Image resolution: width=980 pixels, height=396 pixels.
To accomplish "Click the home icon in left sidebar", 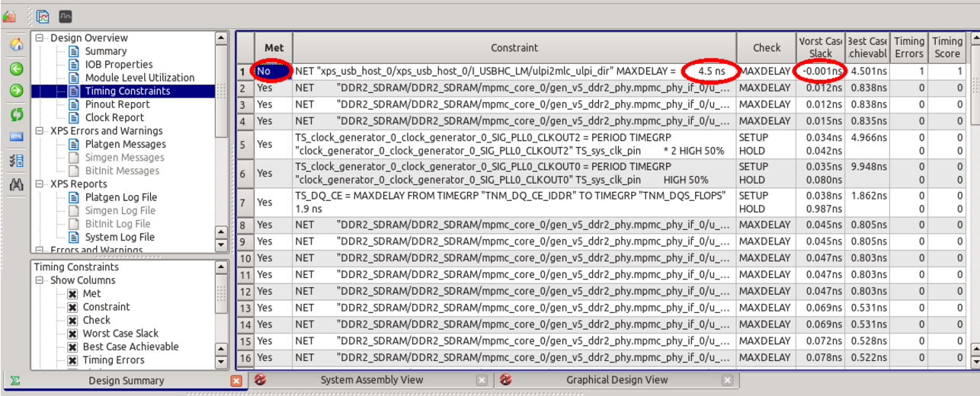I will tap(16, 45).
